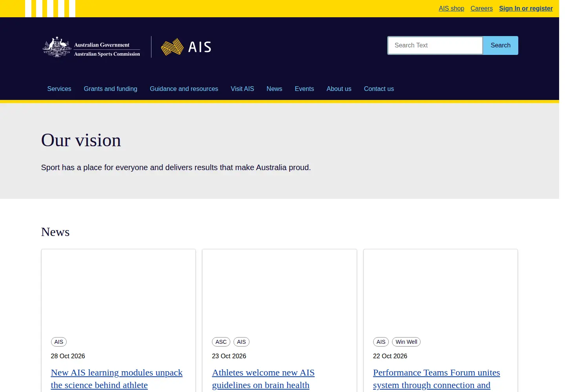The width and height of the screenshot is (565, 392).
Task: Open the Guidance and resources menu
Action: pos(184,89)
